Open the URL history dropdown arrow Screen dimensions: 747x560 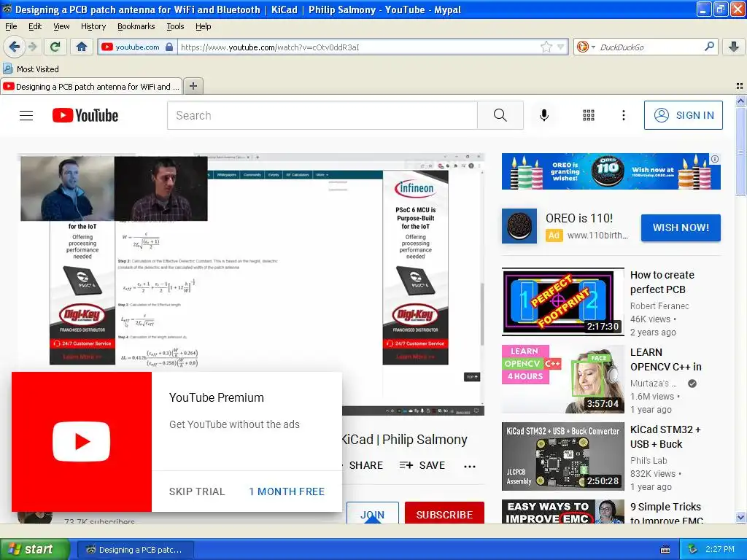(x=561, y=47)
